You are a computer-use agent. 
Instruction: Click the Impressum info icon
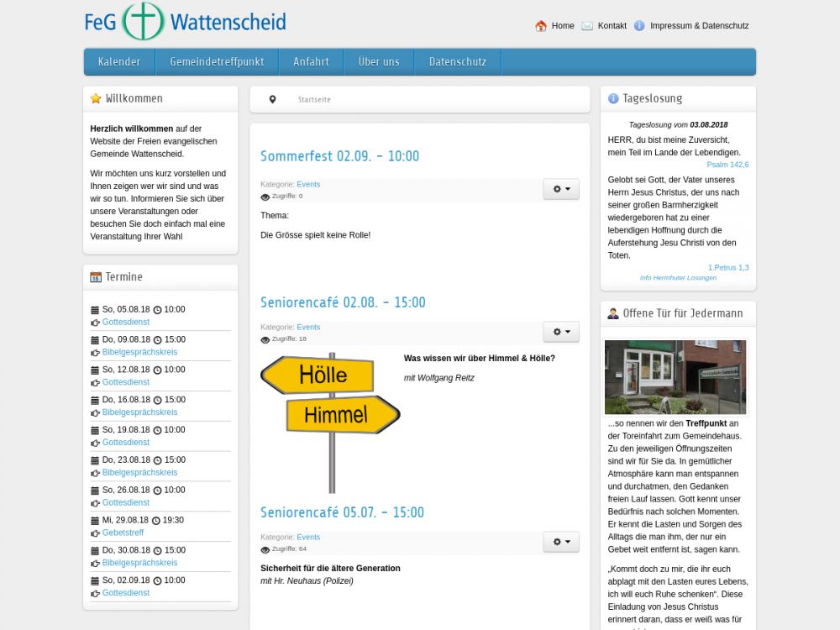pyautogui.click(x=639, y=26)
